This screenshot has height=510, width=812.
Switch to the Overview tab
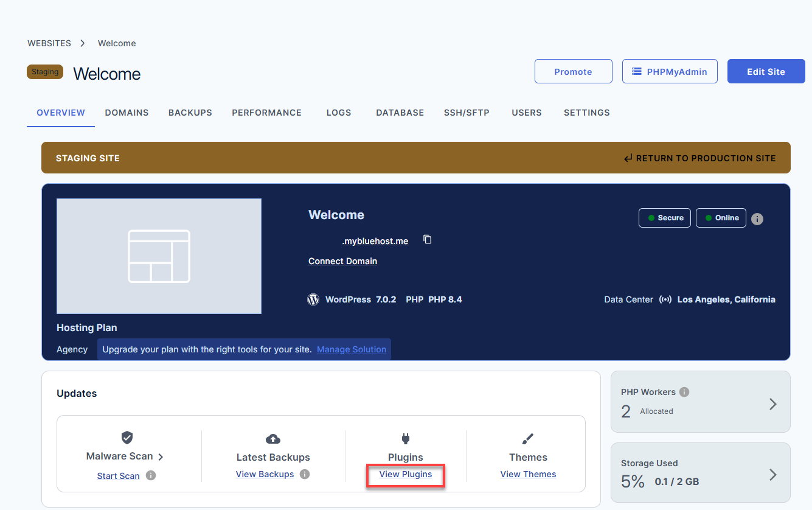(x=61, y=113)
